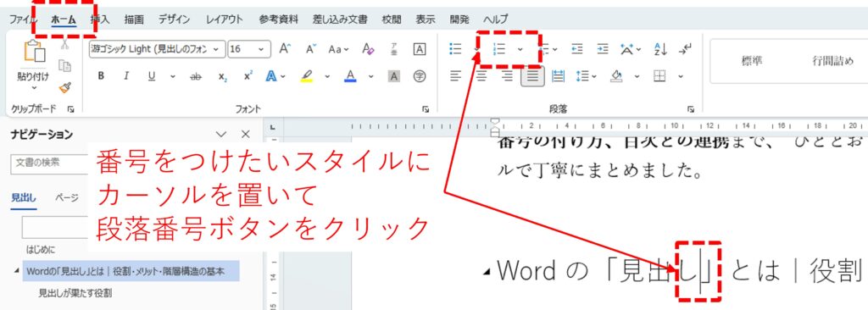This screenshot has width=868, height=310.
Task: Click the distributed alignment icon
Action: [x=558, y=76]
